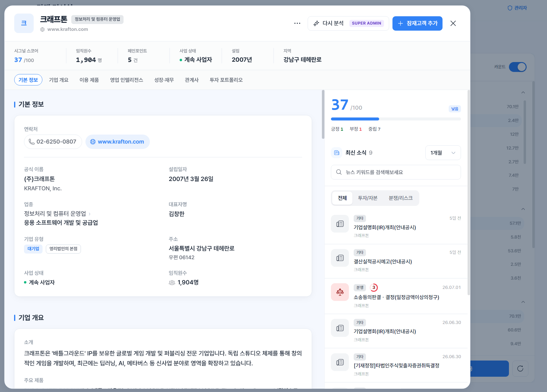Open the 이용 제품 tab

point(89,80)
